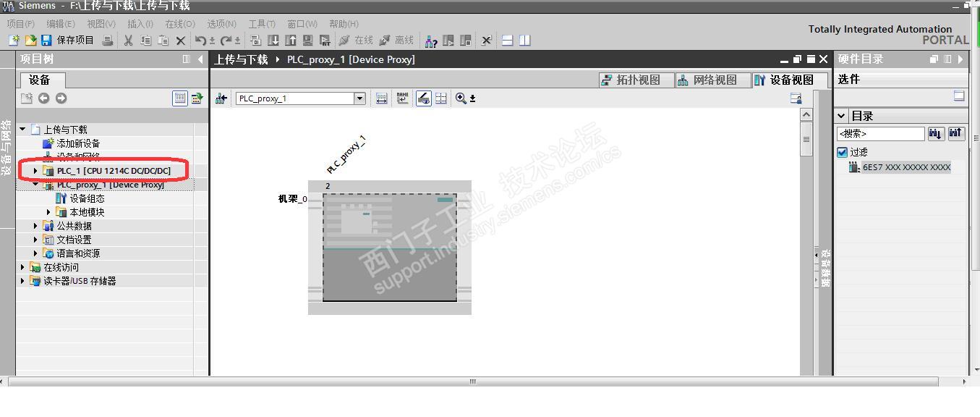Collapse the PLC_proxy_1 [Device Proxy] node
Screen dimensions: 980x417
(35, 185)
